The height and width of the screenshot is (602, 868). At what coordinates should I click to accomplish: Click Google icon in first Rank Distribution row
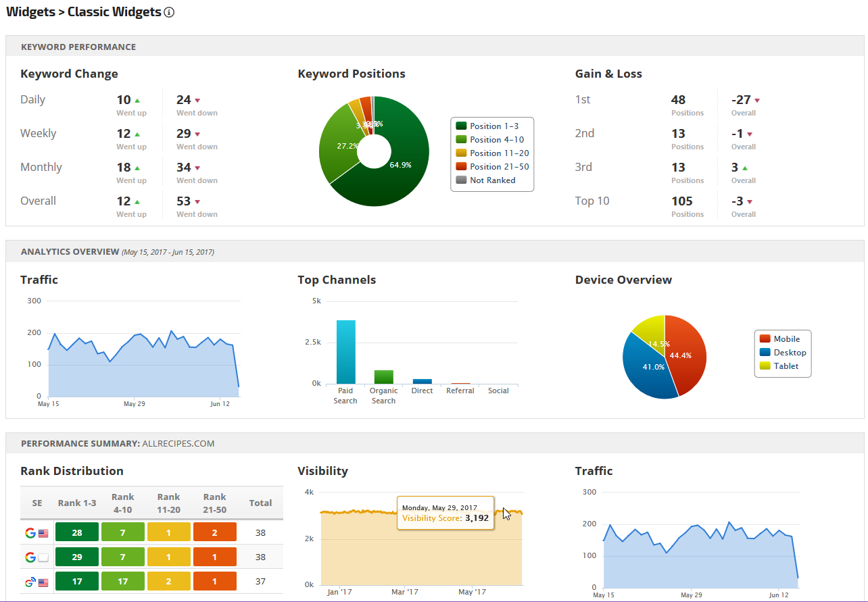click(x=30, y=533)
